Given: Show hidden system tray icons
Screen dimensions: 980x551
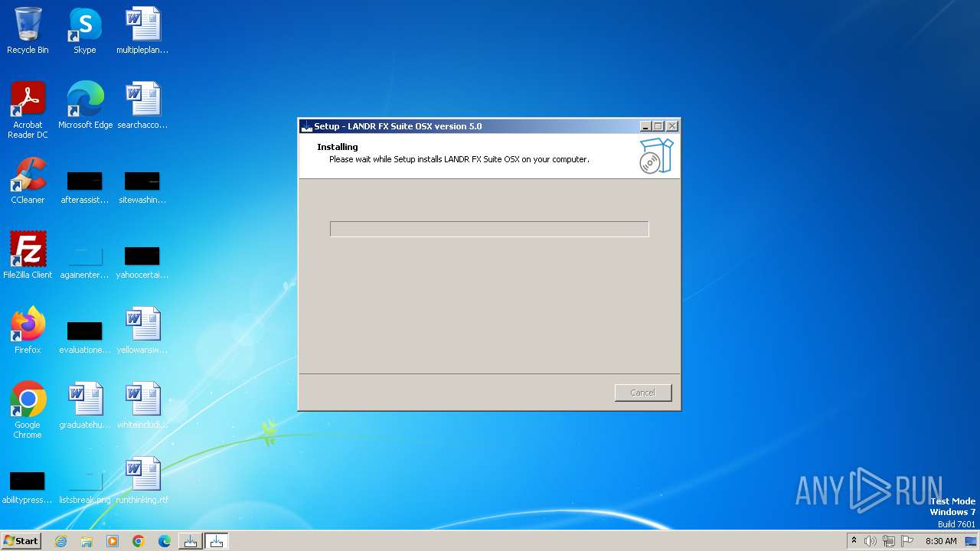Looking at the screenshot, I should coord(854,541).
